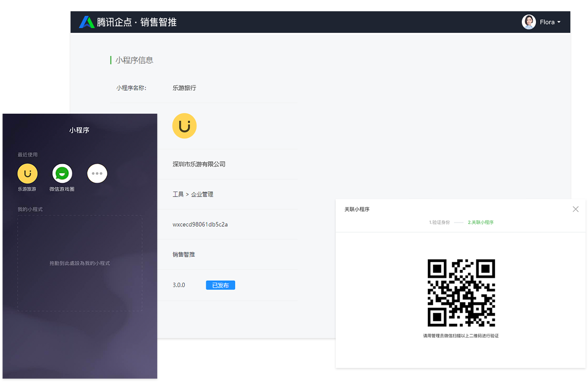Click the QR code image

(461, 293)
